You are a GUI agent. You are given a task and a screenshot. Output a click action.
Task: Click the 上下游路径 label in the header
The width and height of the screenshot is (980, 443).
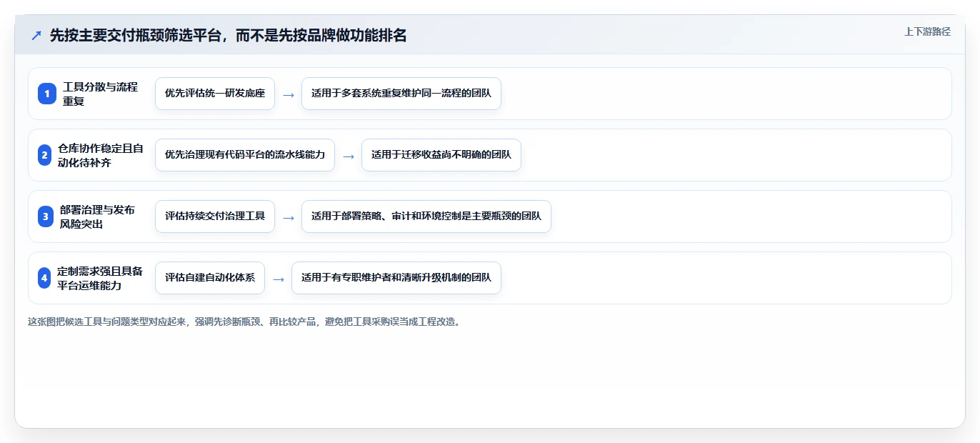click(927, 31)
